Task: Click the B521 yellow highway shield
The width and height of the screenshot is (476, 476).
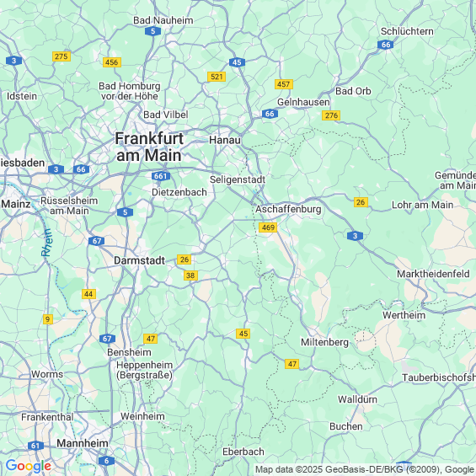Action: click(x=217, y=77)
